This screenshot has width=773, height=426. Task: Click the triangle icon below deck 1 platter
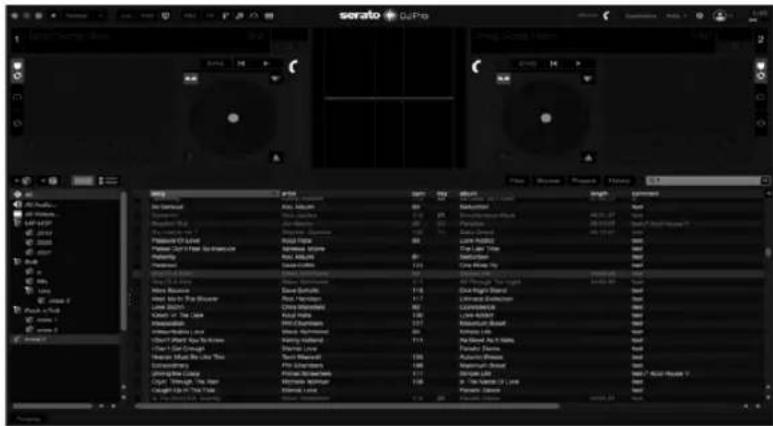pyautogui.click(x=276, y=158)
